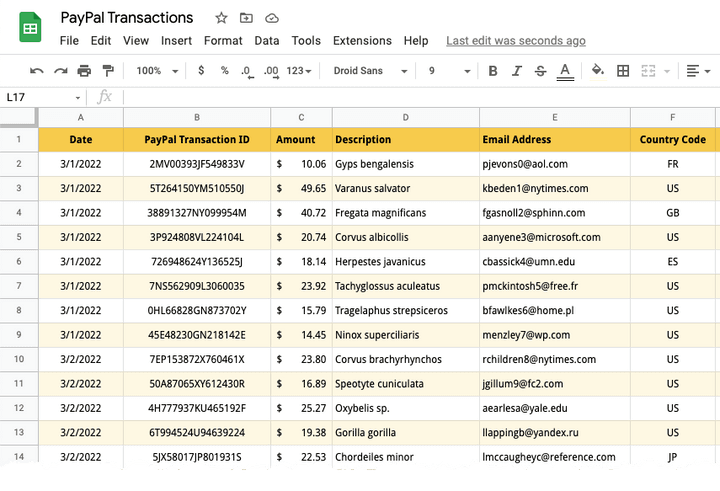Click the Herpestes javanicus cell
This screenshot has width=720, height=491.
pyautogui.click(x=405, y=262)
